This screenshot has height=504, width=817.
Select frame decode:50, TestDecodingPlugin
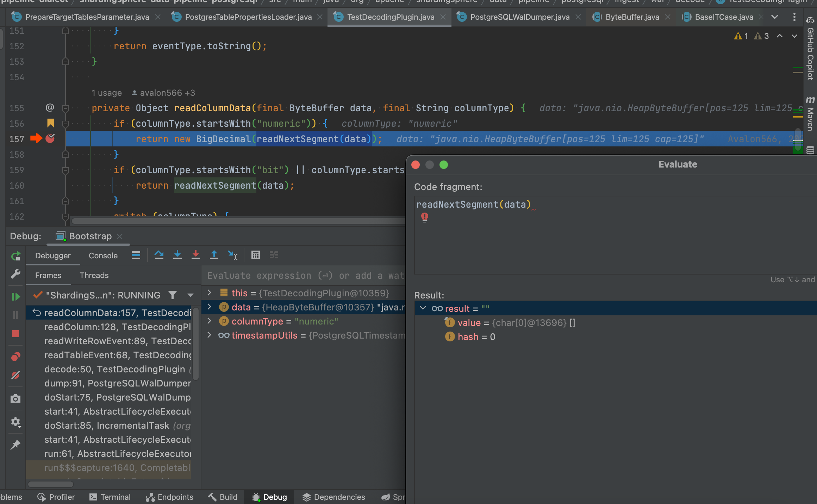109,369
